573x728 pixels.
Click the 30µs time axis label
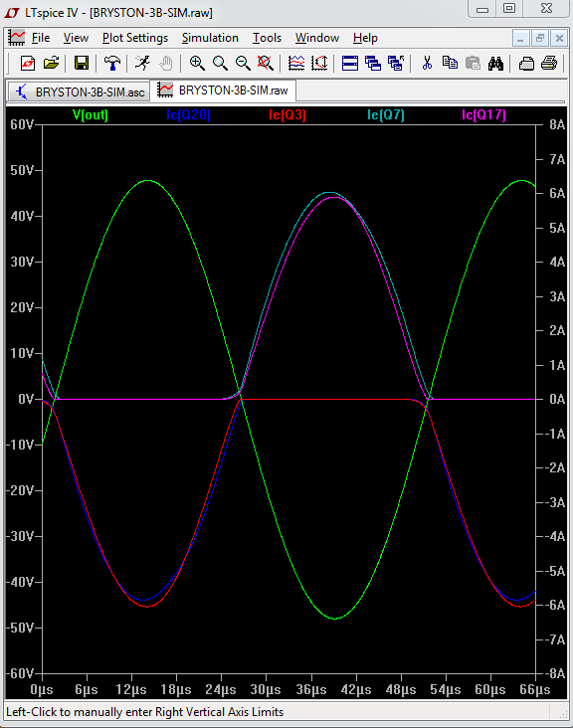(266, 690)
